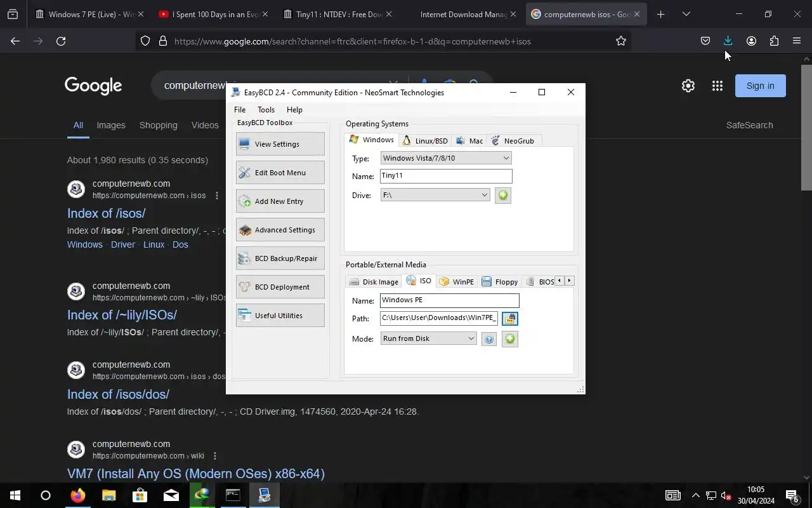This screenshot has width=812, height=508.
Task: Switch to NeoGrub tab
Action: pos(513,141)
